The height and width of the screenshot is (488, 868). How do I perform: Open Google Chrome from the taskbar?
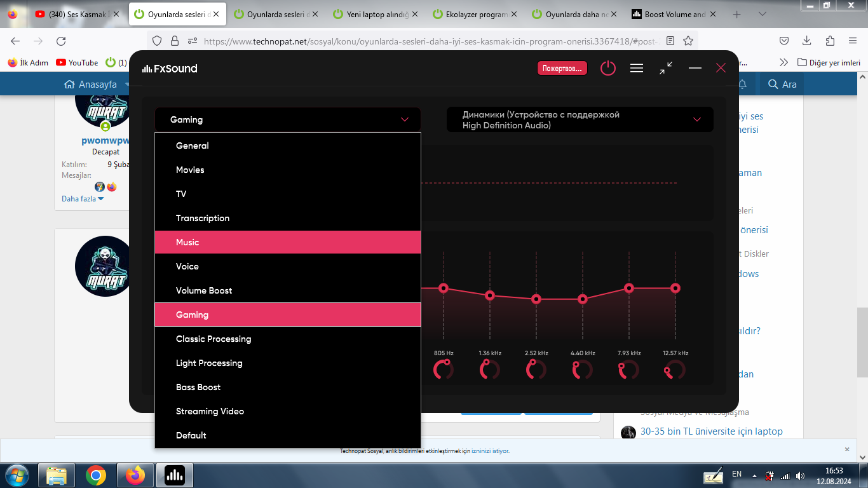[x=96, y=475]
